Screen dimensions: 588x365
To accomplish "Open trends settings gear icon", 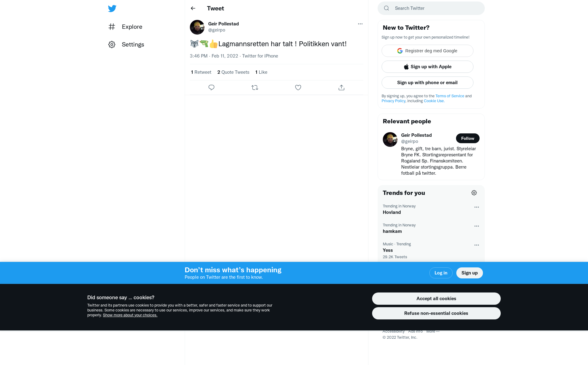I will (x=474, y=193).
